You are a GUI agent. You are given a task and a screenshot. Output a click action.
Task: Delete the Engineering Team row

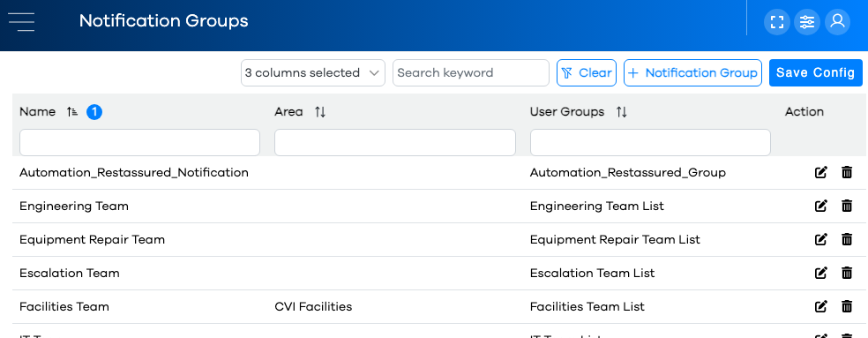point(847,207)
